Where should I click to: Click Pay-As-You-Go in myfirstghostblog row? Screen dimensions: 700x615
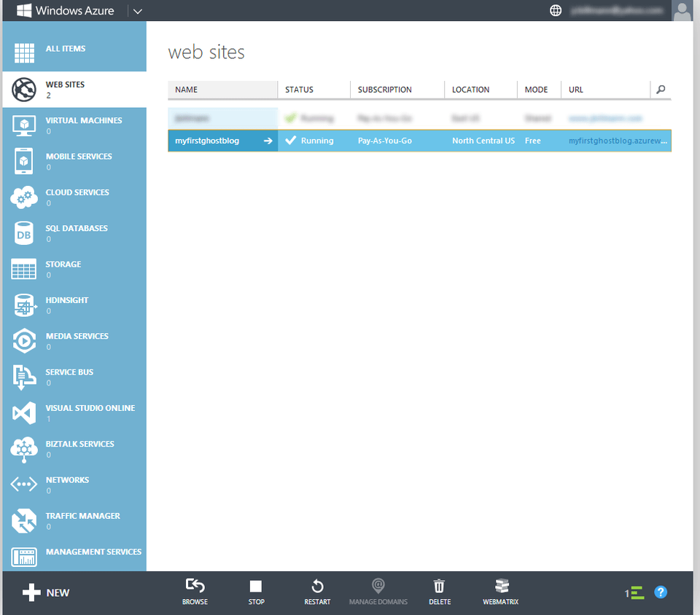coord(385,141)
